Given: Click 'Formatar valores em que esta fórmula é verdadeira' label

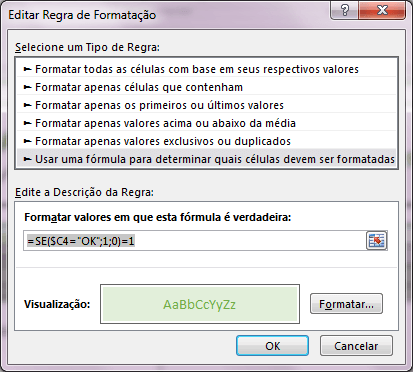Looking at the screenshot, I should point(158,217).
